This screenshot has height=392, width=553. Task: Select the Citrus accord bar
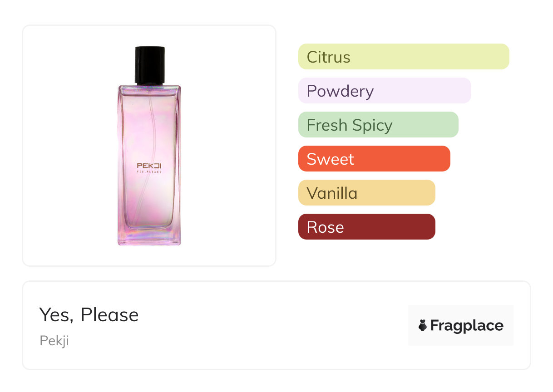point(404,57)
